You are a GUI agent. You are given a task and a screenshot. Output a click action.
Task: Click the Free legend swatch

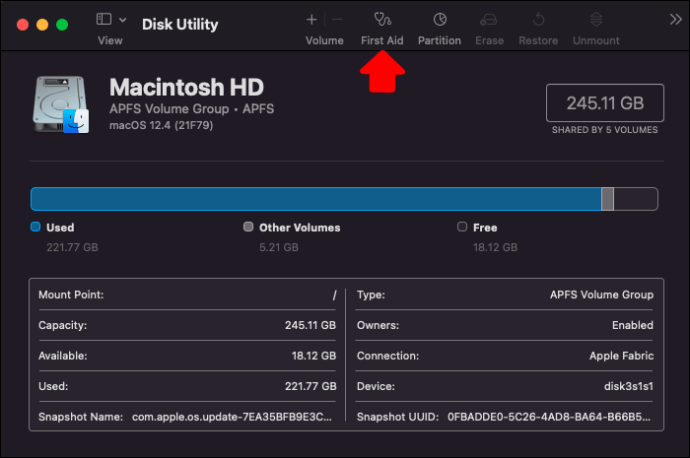pos(462,227)
